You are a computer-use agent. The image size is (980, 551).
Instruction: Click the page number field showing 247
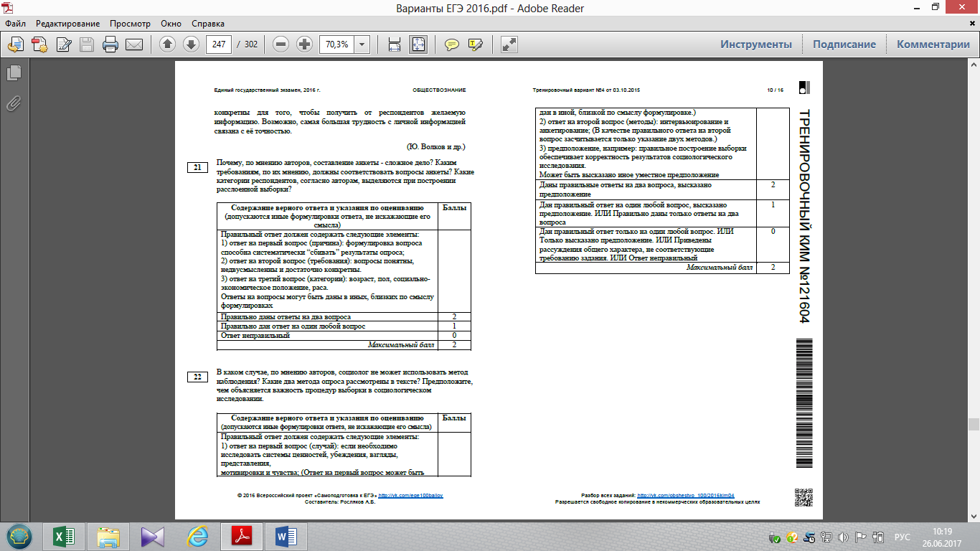(x=218, y=44)
